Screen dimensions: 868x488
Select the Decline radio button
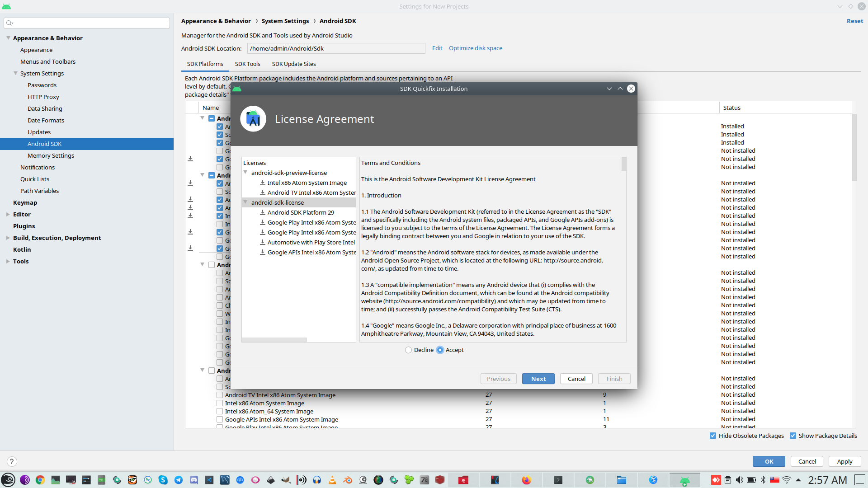(409, 350)
